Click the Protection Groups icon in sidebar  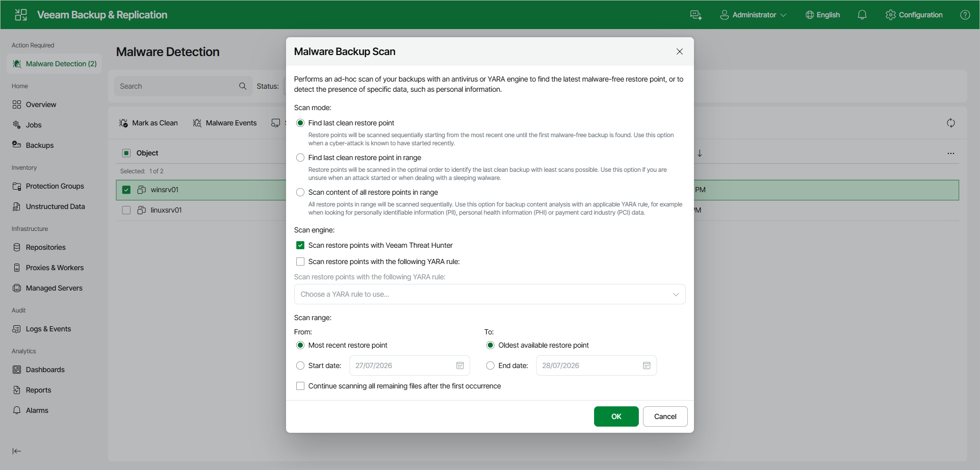point(17,186)
